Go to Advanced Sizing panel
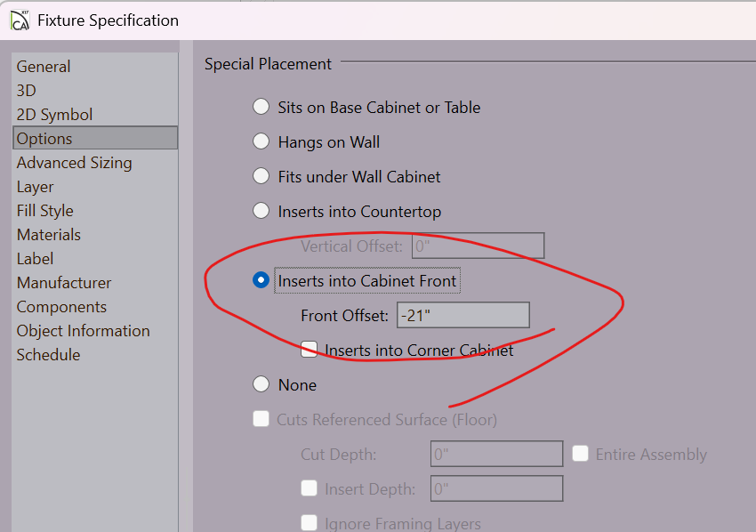 (74, 163)
